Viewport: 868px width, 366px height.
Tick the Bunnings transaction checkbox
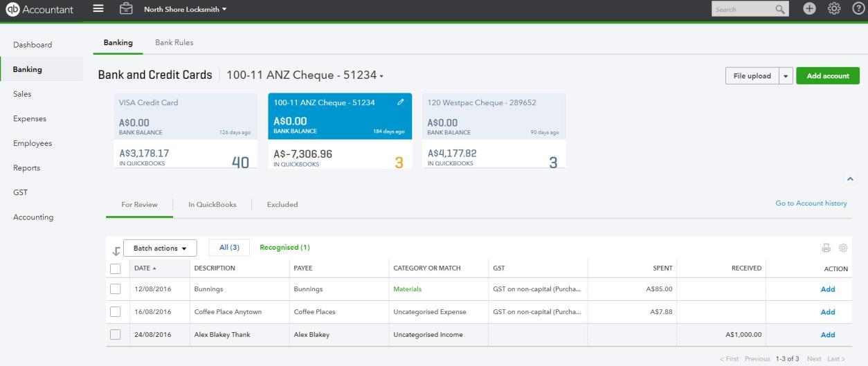(x=116, y=289)
